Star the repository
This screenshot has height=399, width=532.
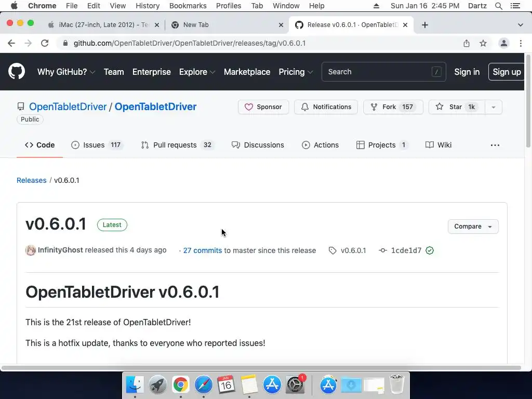pos(457,107)
